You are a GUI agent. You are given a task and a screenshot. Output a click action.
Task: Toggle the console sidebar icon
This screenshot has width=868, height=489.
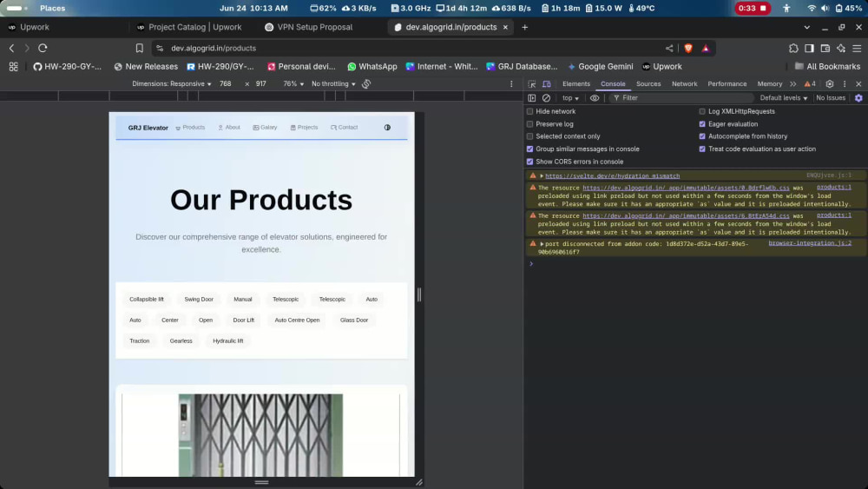(531, 98)
